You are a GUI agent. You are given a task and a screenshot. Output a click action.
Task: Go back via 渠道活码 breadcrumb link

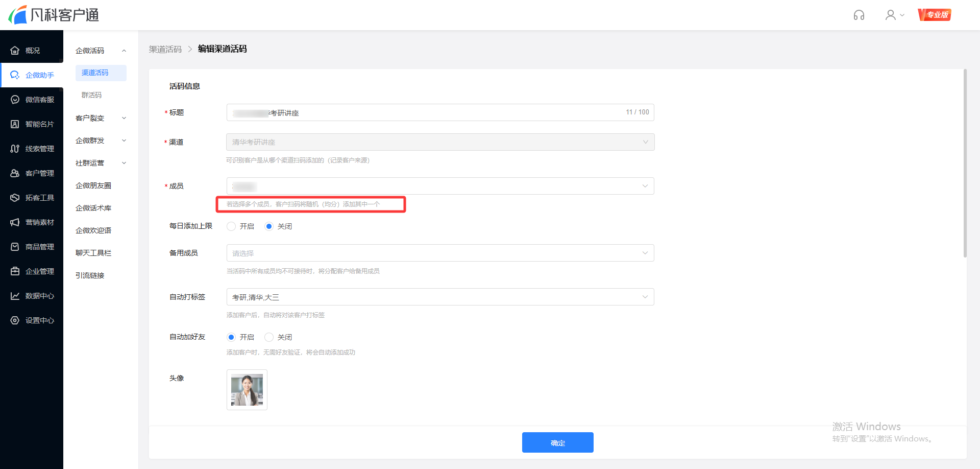pyautogui.click(x=165, y=49)
